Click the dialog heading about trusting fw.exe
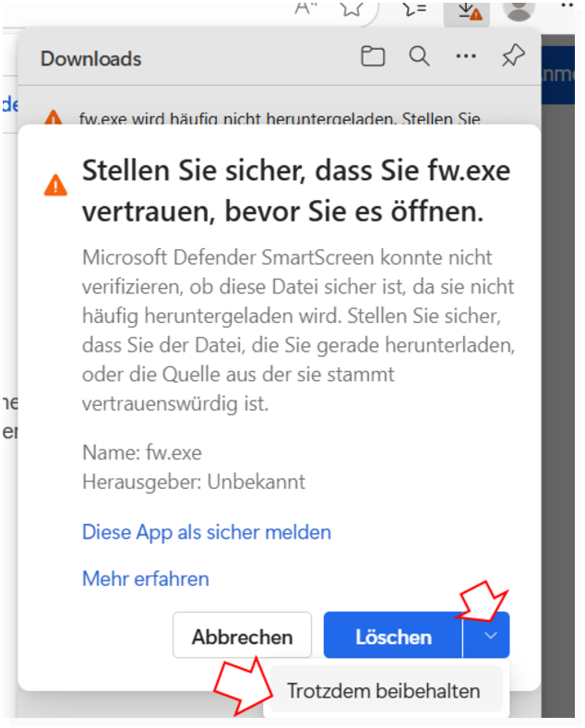Image resolution: width=585 pixels, height=728 pixels. tap(296, 191)
